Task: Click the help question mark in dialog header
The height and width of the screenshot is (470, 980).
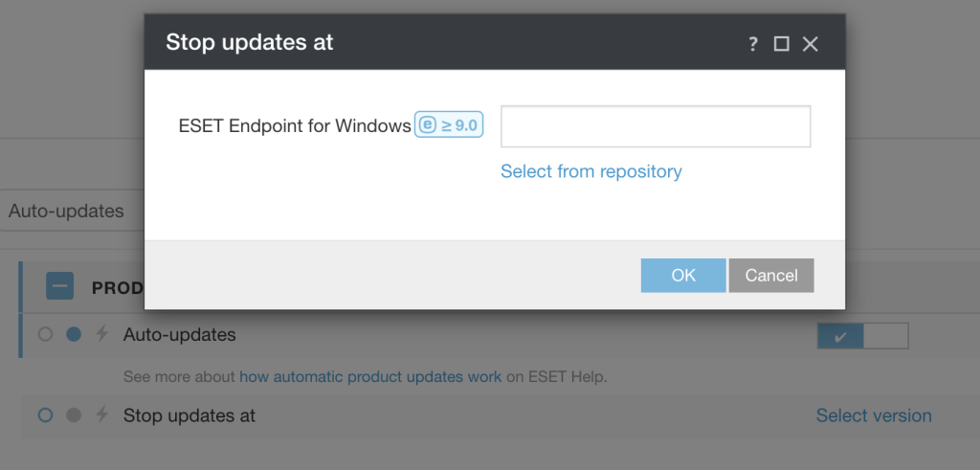Action: point(753,44)
